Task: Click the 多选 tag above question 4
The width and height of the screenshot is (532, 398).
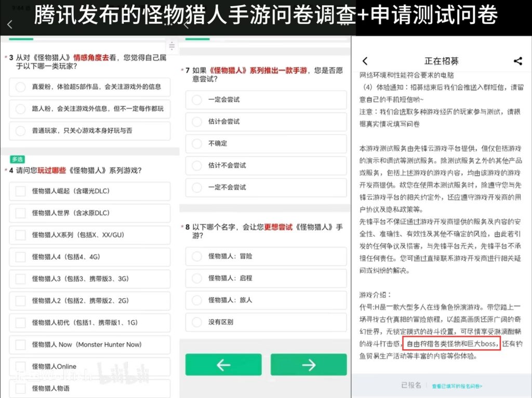Action: 17,159
